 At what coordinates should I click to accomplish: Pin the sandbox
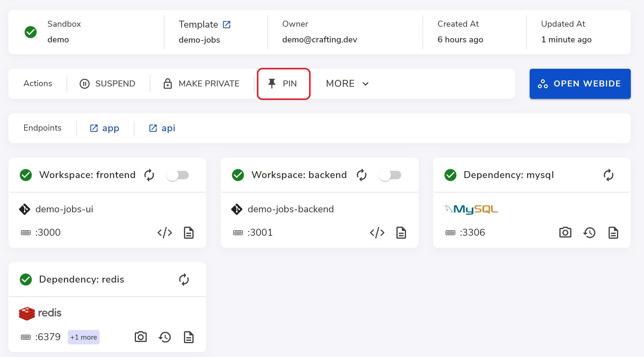point(283,83)
